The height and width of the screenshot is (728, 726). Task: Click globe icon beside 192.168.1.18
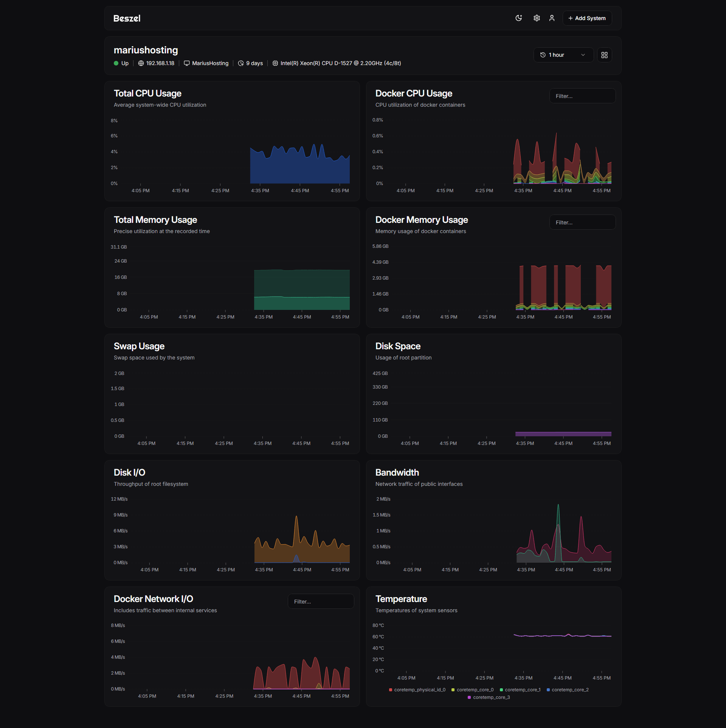click(141, 63)
